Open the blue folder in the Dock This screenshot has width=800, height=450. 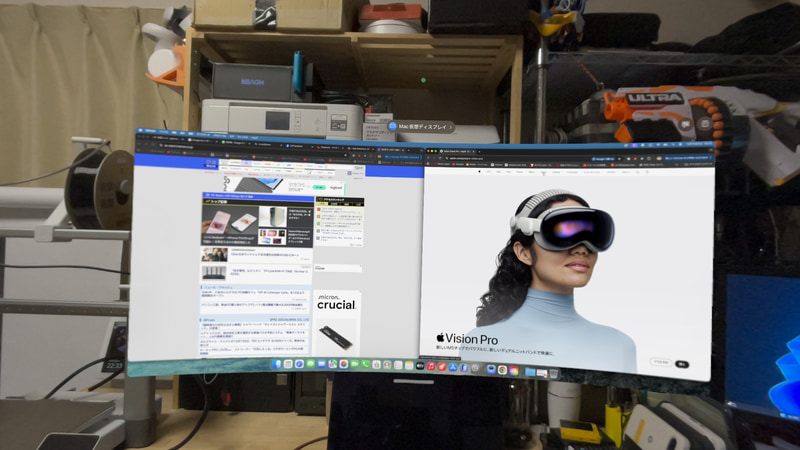click(530, 371)
